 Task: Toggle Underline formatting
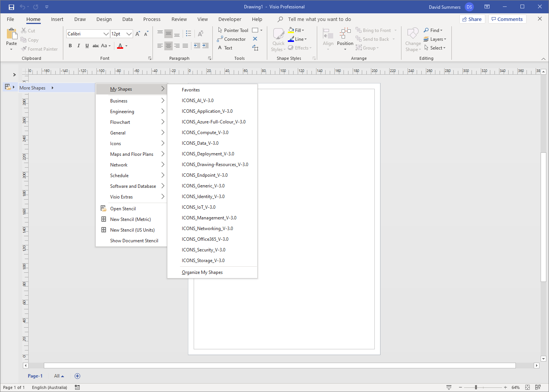(87, 46)
